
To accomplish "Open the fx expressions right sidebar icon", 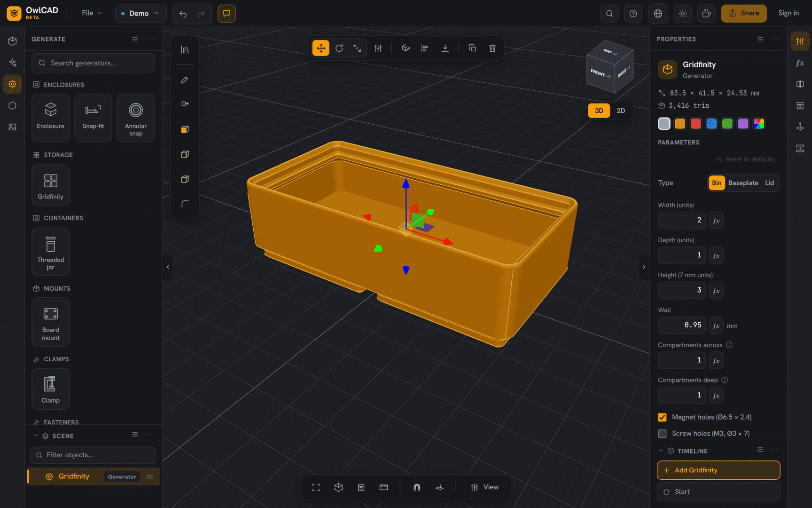I will point(800,63).
